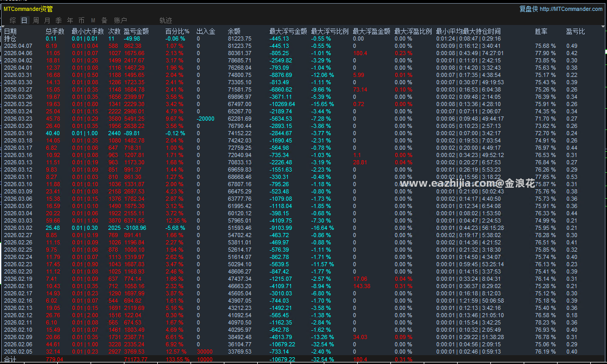607x364 pixels.
Task: Click the 最大浮亏比例 column header
Action: coord(330,31)
